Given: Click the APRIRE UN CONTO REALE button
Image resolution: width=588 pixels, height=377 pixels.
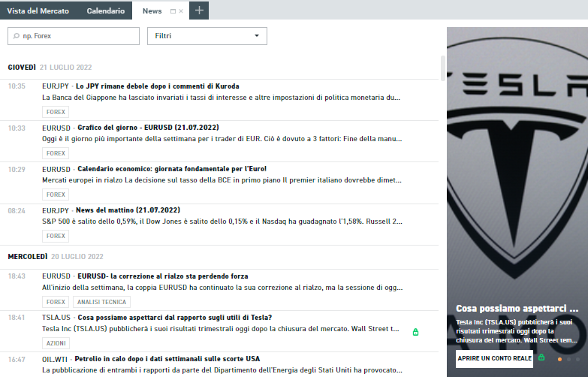Looking at the screenshot, I should [494, 359].
